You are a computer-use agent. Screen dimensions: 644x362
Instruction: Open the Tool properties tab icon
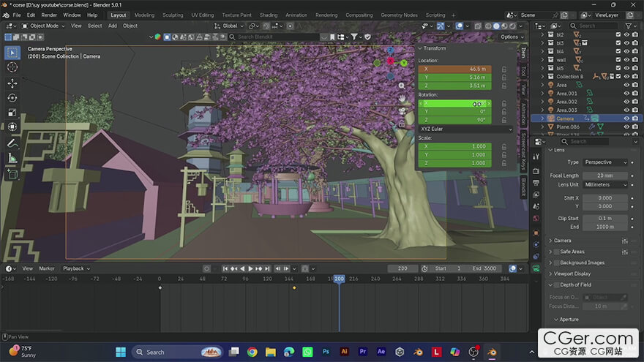[536, 157]
